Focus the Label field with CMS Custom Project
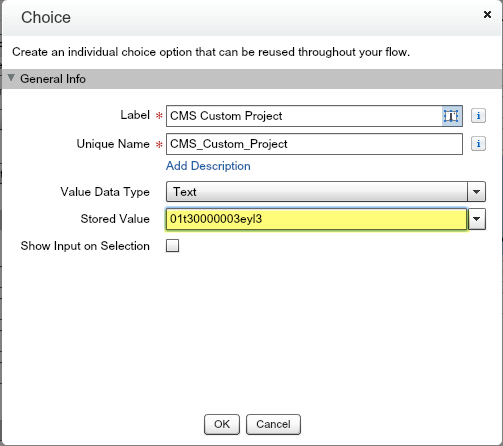 pos(304,116)
